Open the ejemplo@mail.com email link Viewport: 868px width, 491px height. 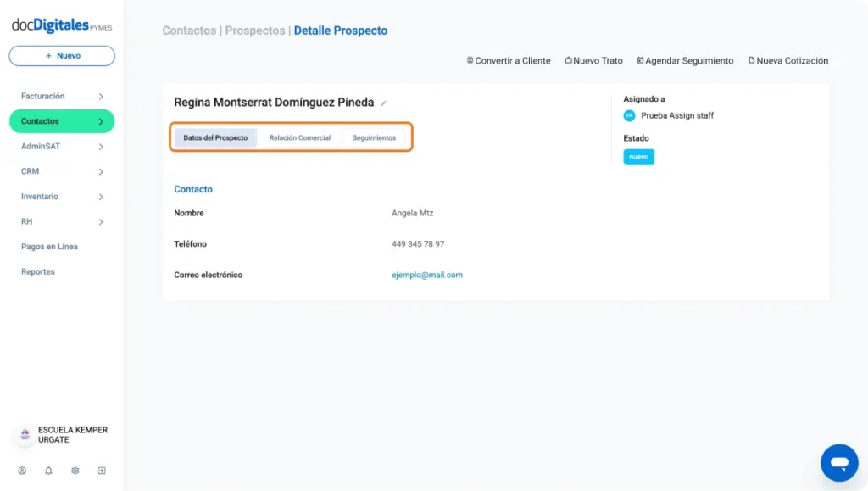pos(427,275)
